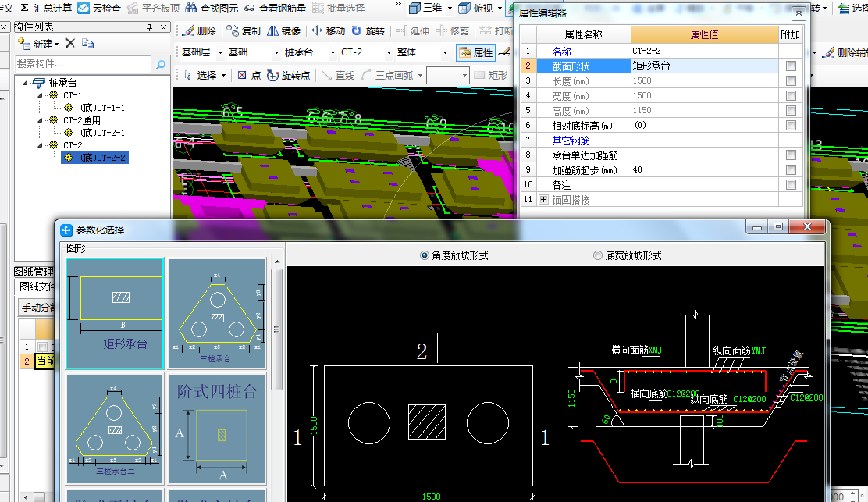The width and height of the screenshot is (868, 502).
Task: Click the 复制 copy tool
Action: (244, 31)
